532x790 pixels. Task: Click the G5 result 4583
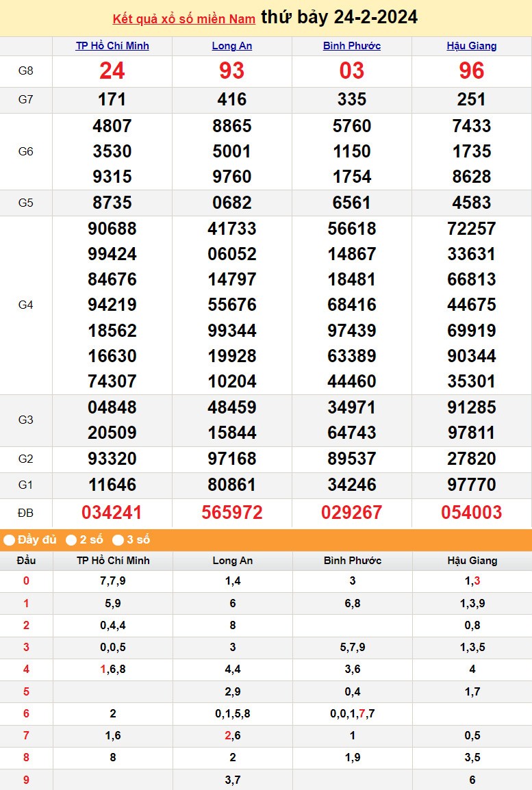(x=472, y=203)
